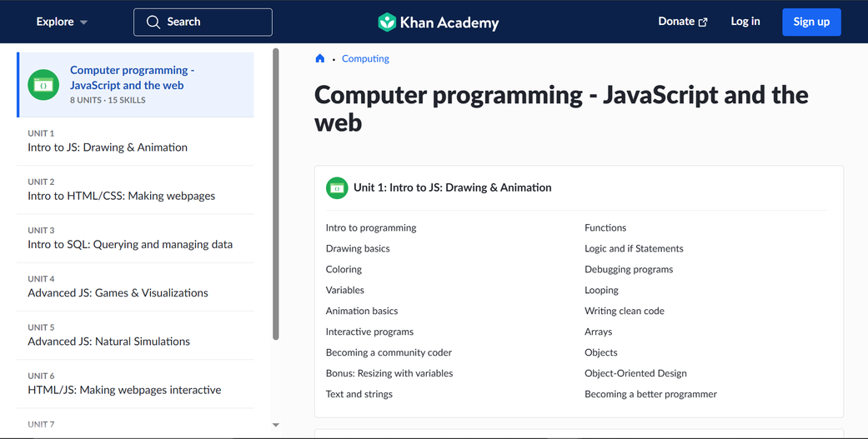Open the Explore dropdown menu
The height and width of the screenshot is (439, 868).
pos(62,22)
